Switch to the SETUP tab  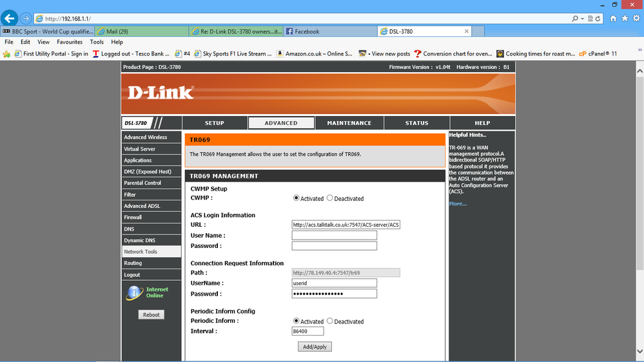(215, 123)
